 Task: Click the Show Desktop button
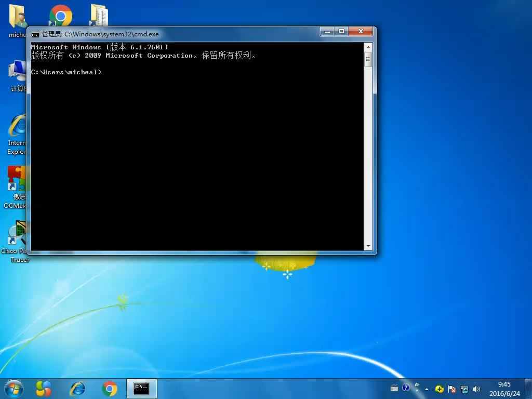tap(528, 389)
